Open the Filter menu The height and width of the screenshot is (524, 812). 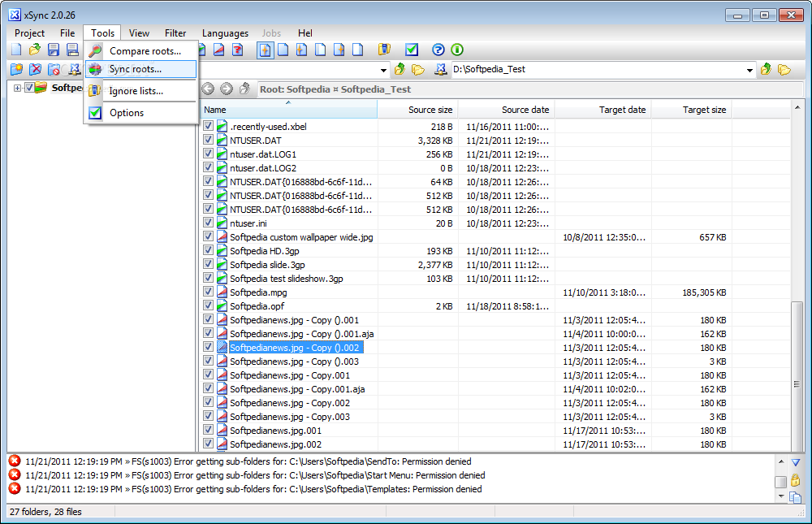point(175,33)
